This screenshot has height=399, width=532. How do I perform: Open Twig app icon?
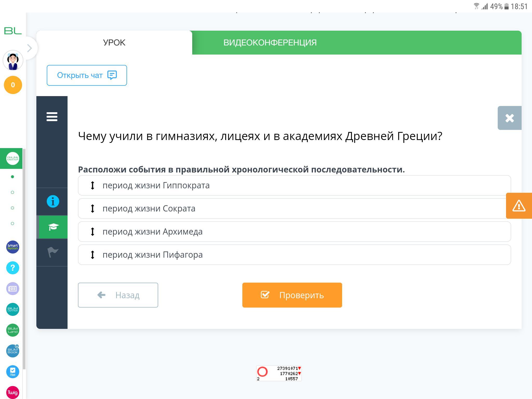point(13,392)
